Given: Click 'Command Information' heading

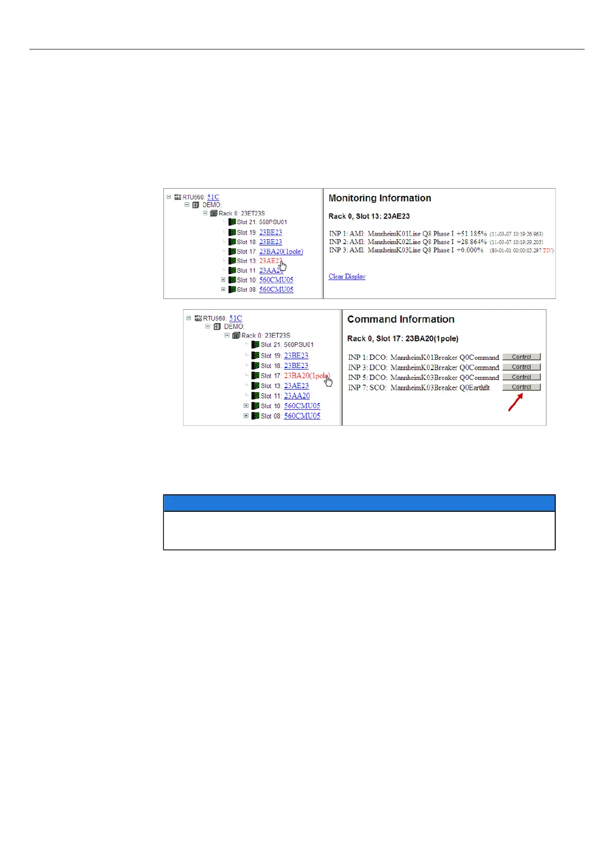Looking at the screenshot, I should point(401,319).
